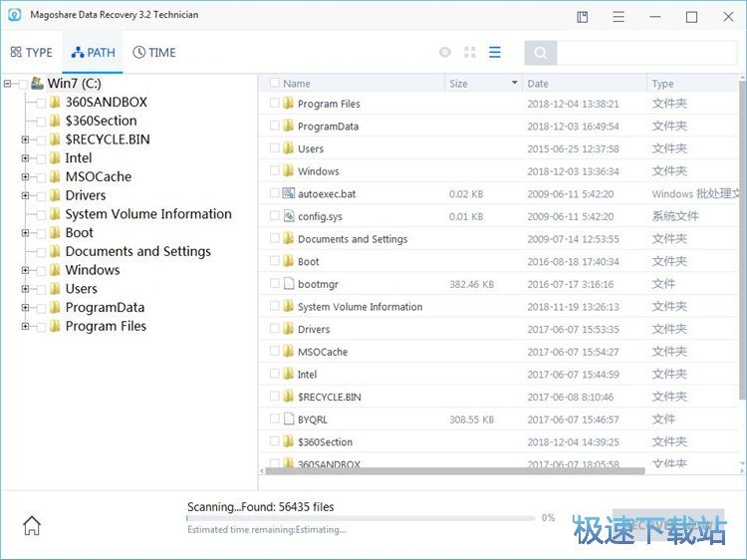
Task: Expand the Intel tree node
Action: [25, 157]
